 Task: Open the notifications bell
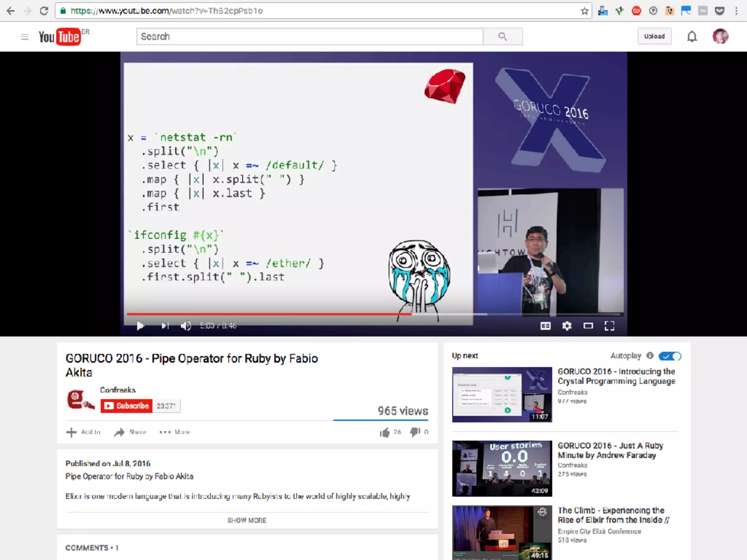(692, 36)
